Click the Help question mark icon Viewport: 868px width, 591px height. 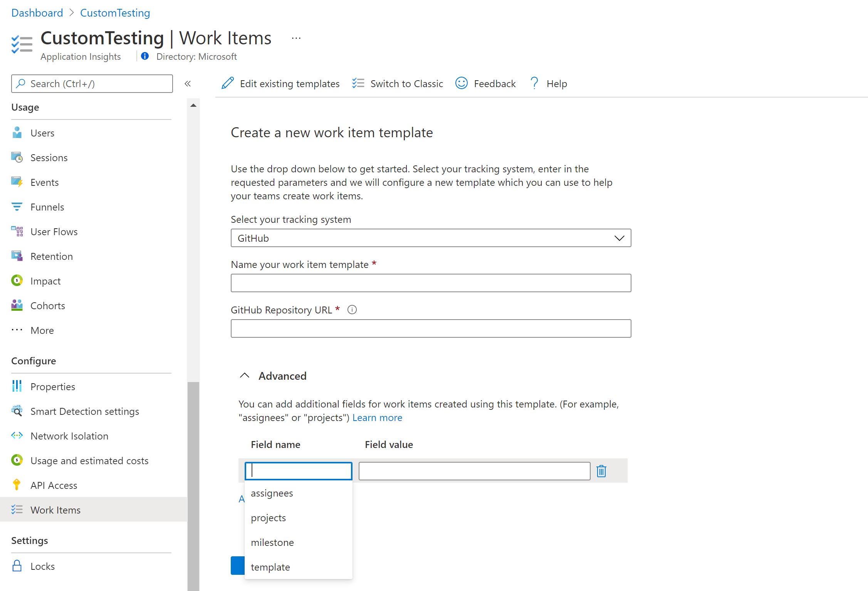(534, 83)
